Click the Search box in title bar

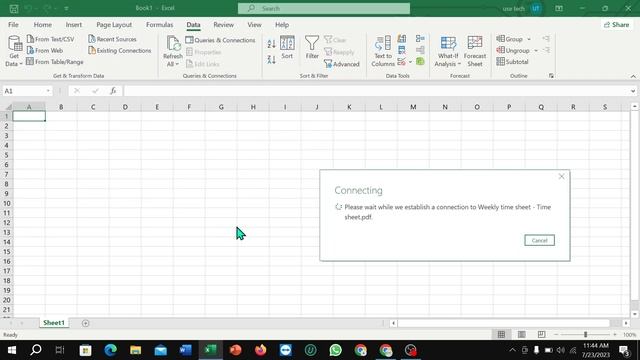pyautogui.click(x=324, y=8)
